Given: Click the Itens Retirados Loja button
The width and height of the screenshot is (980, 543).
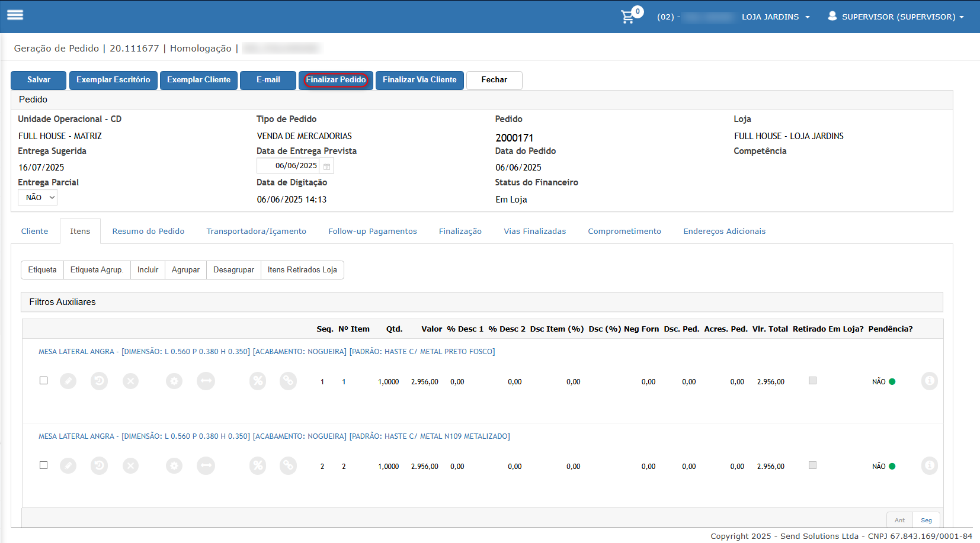Looking at the screenshot, I should click(302, 270).
